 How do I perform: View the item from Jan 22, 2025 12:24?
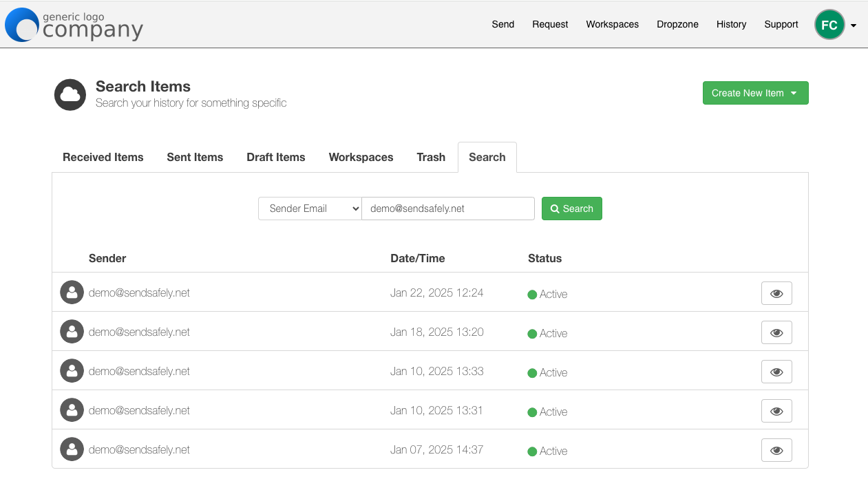(x=776, y=293)
